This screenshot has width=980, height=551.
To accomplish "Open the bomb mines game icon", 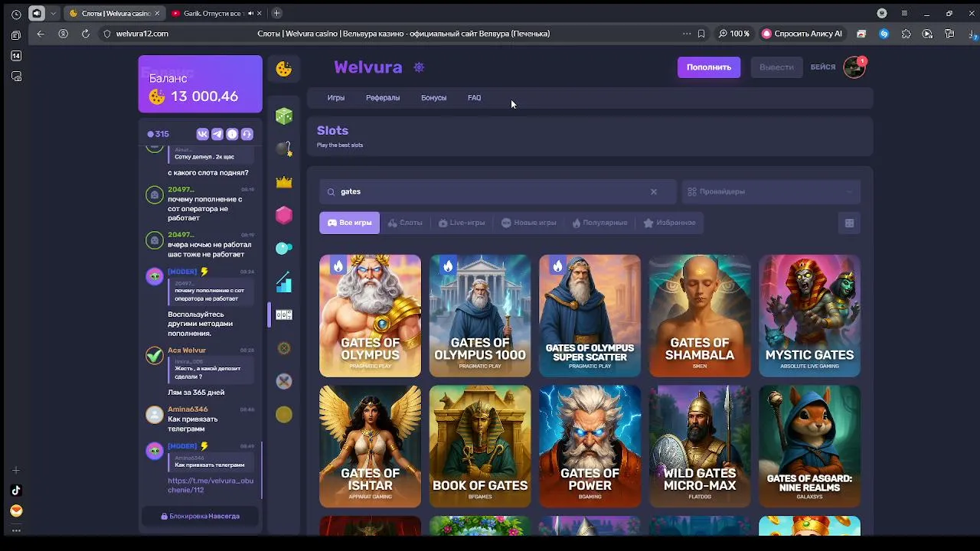I will tap(284, 148).
